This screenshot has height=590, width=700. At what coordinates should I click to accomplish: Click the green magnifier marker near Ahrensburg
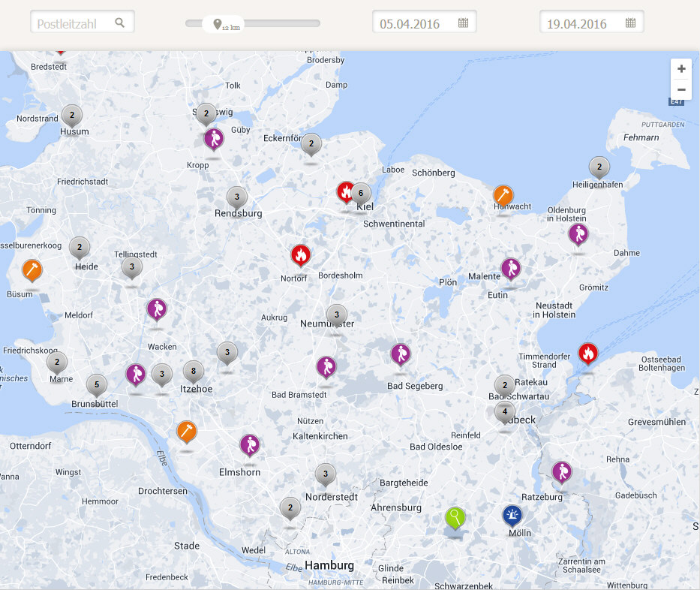coord(455,517)
